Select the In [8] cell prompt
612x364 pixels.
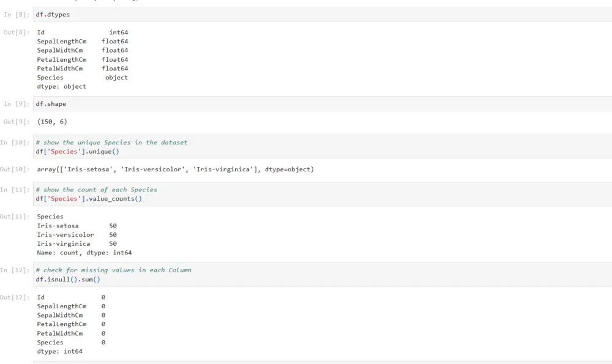pos(16,14)
